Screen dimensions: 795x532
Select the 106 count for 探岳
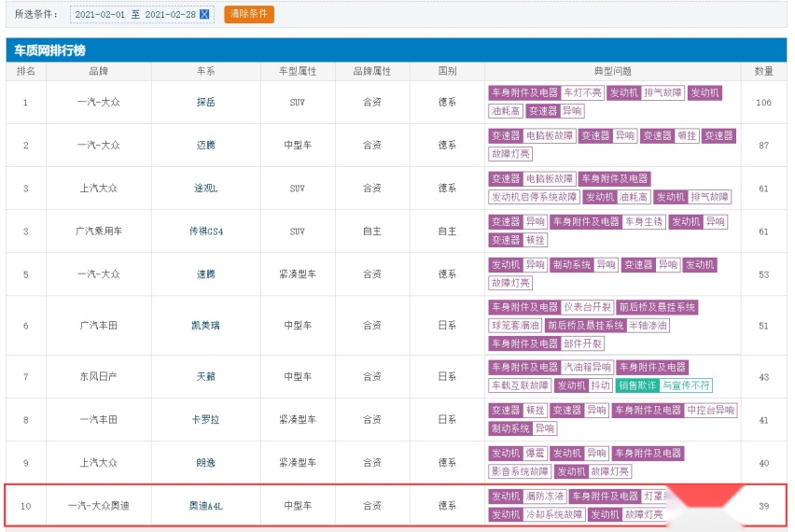point(763,103)
